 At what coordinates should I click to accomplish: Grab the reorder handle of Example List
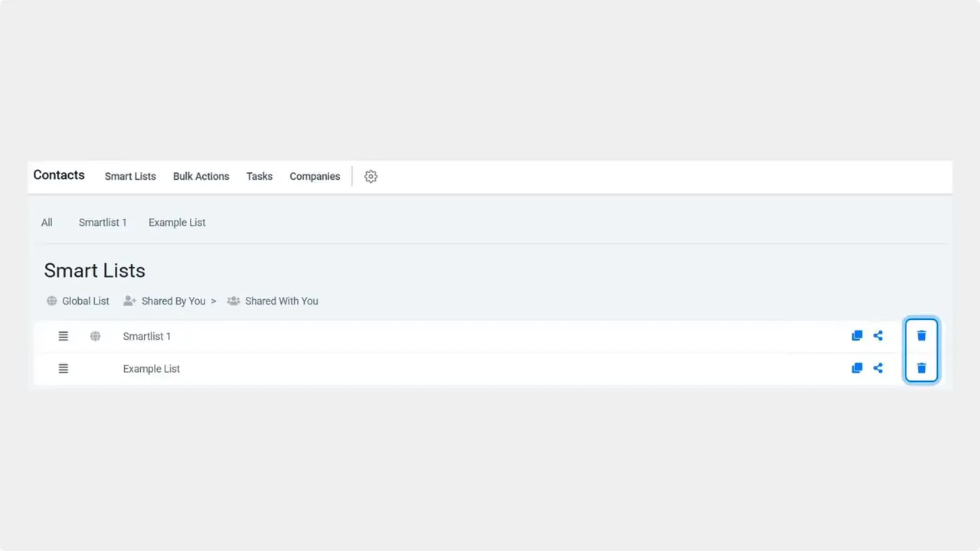(64, 368)
